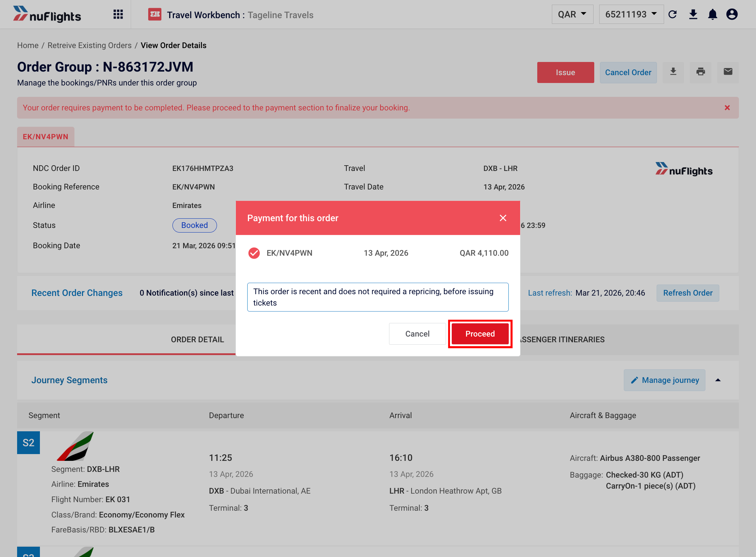
Task: Open the apps grid menu
Action: click(x=118, y=14)
